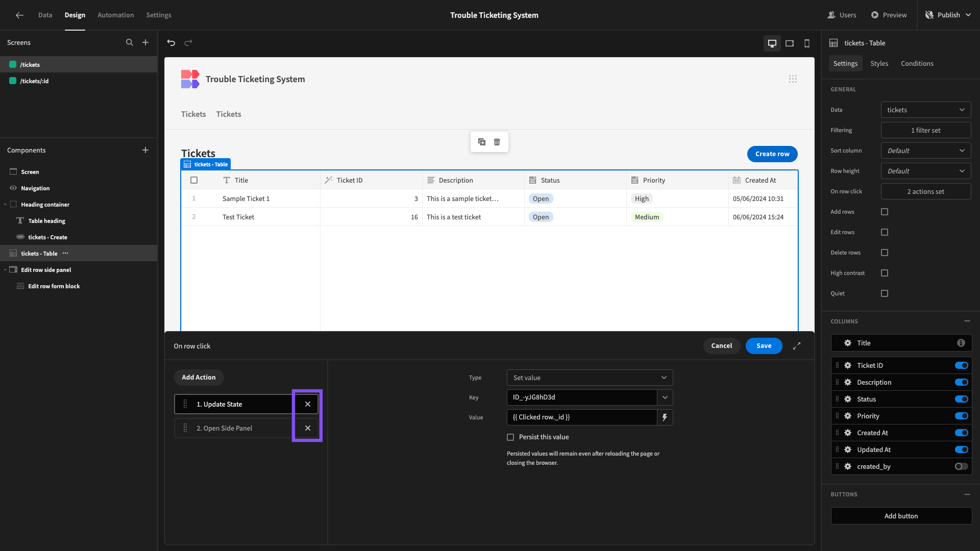This screenshot has height=551, width=980.
Task: Toggle off the Ticket ID column
Action: pyautogui.click(x=962, y=365)
